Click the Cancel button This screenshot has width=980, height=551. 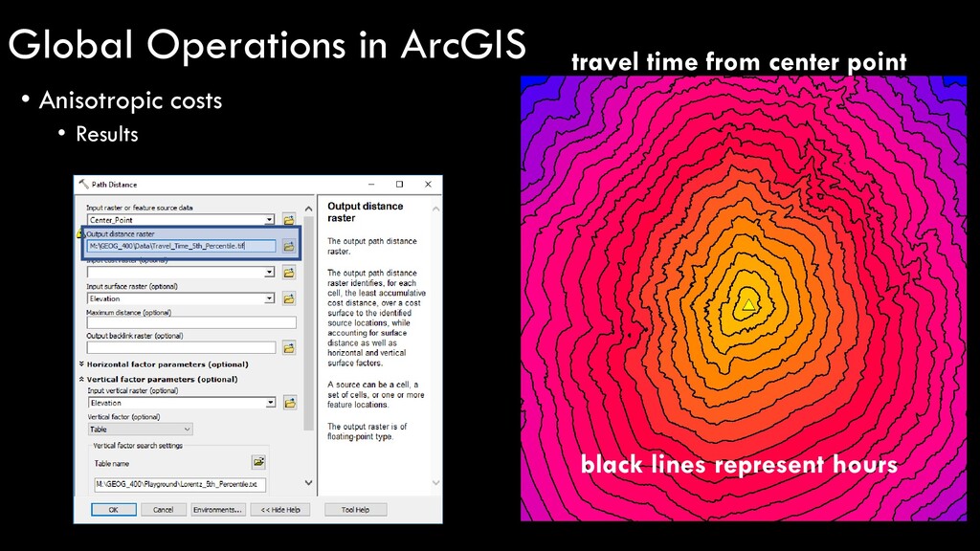point(163,510)
